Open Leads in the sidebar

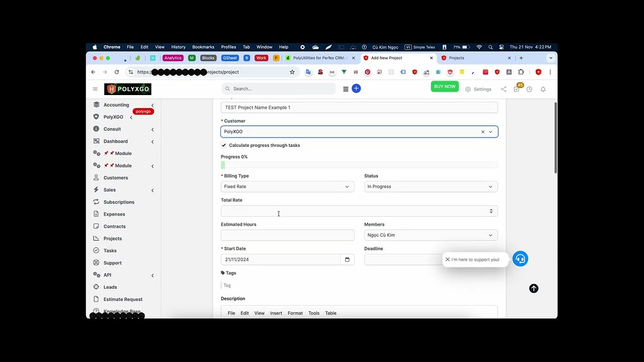tap(110, 287)
